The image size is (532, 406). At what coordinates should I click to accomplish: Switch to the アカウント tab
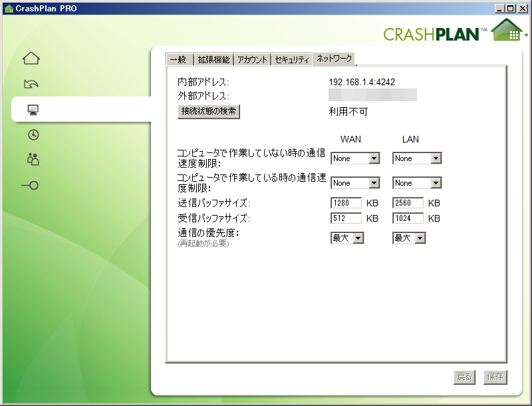(253, 59)
